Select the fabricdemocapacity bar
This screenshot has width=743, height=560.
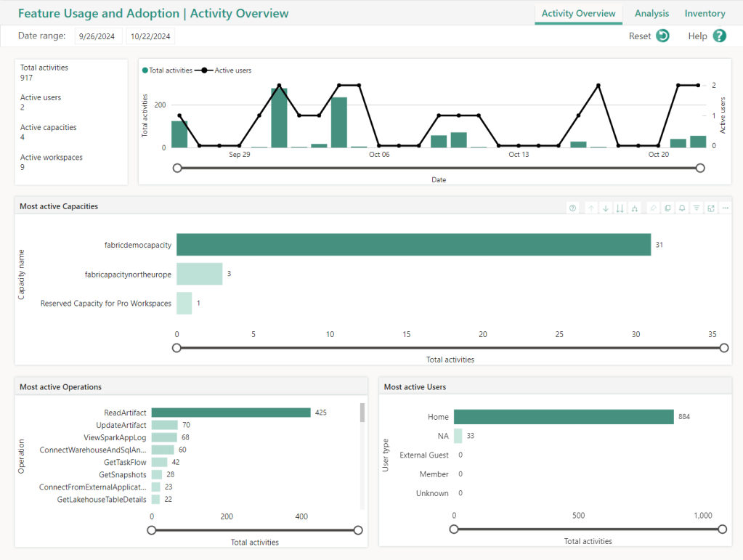pyautogui.click(x=413, y=245)
